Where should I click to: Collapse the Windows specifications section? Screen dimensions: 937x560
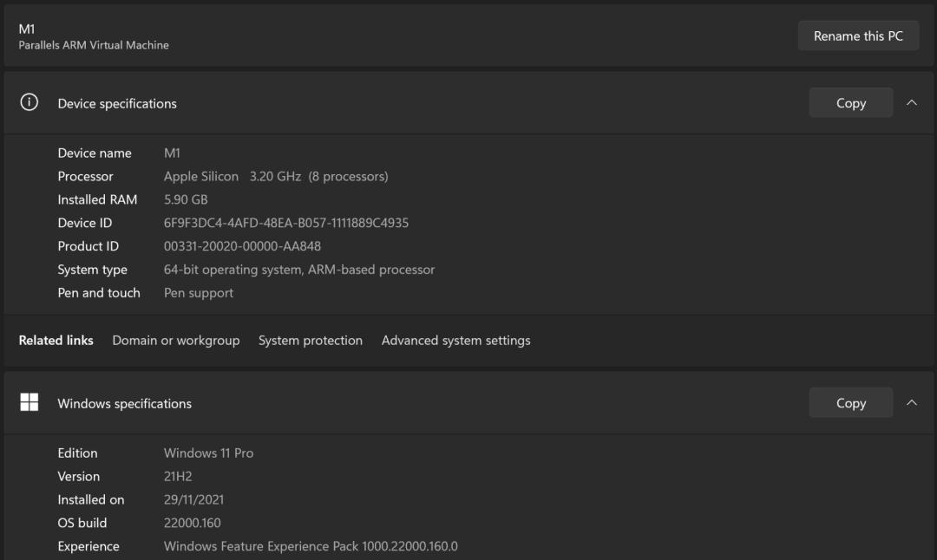[911, 402]
